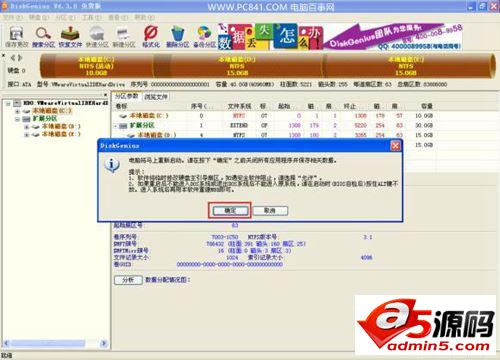Choose the New Partition (新建分区) toolbar icon
The image size is (500, 360).
pos(124,37)
